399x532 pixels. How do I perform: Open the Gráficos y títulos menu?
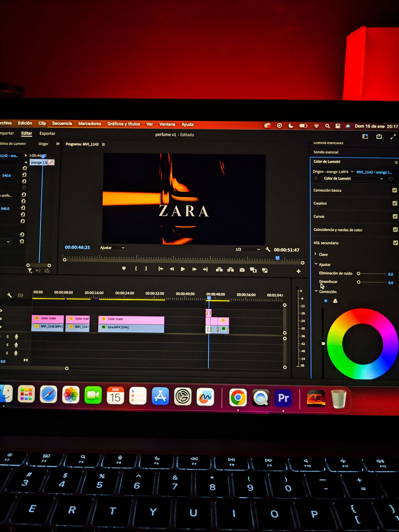pyautogui.click(x=124, y=124)
